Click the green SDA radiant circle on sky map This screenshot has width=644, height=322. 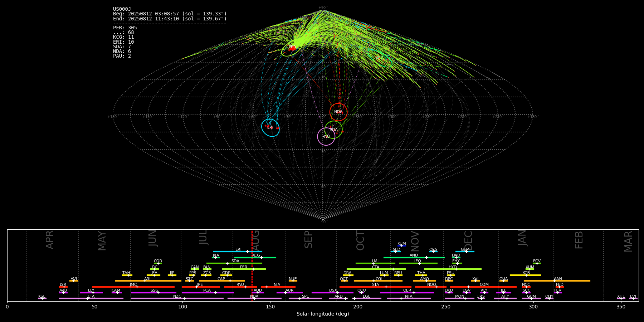(333, 130)
